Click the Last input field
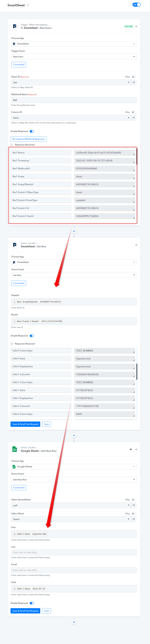 74,553
